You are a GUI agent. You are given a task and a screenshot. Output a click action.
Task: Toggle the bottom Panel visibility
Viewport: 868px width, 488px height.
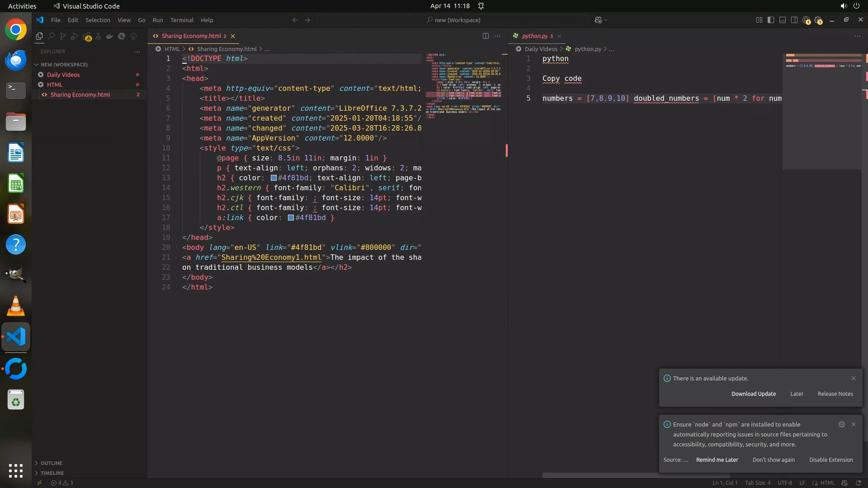pos(783,20)
